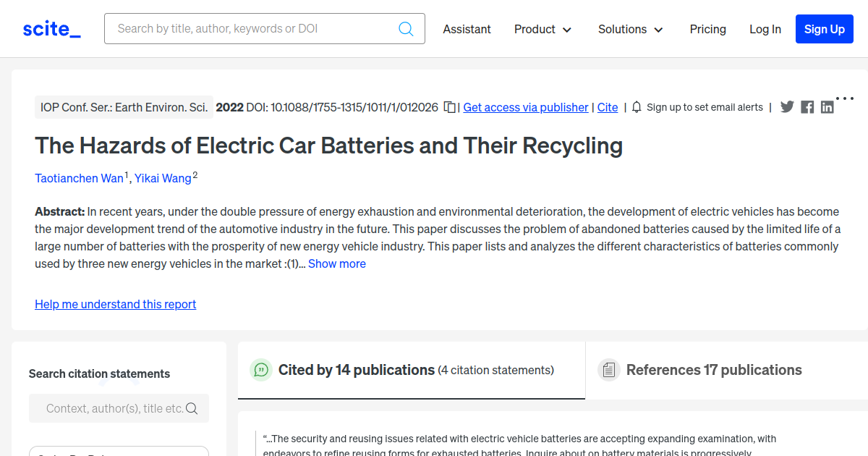
Task: Share the report on LinkedIn
Action: click(827, 107)
